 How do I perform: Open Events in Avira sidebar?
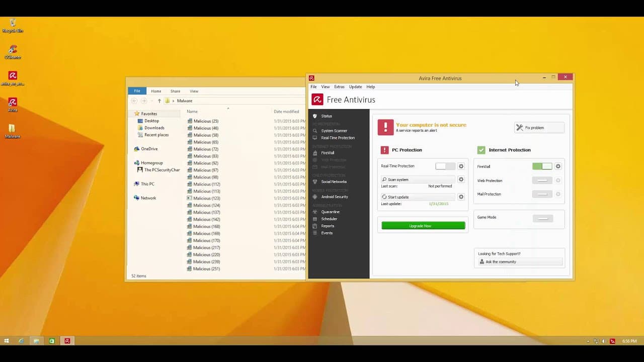[x=327, y=233]
